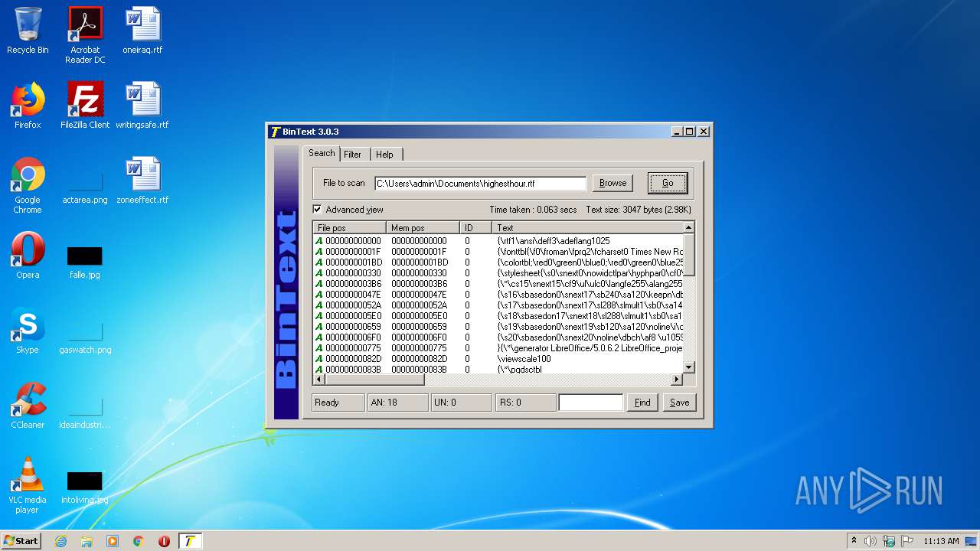Open the Recycle Bin desktop icon
This screenshot has height=551, width=980.
tap(28, 31)
